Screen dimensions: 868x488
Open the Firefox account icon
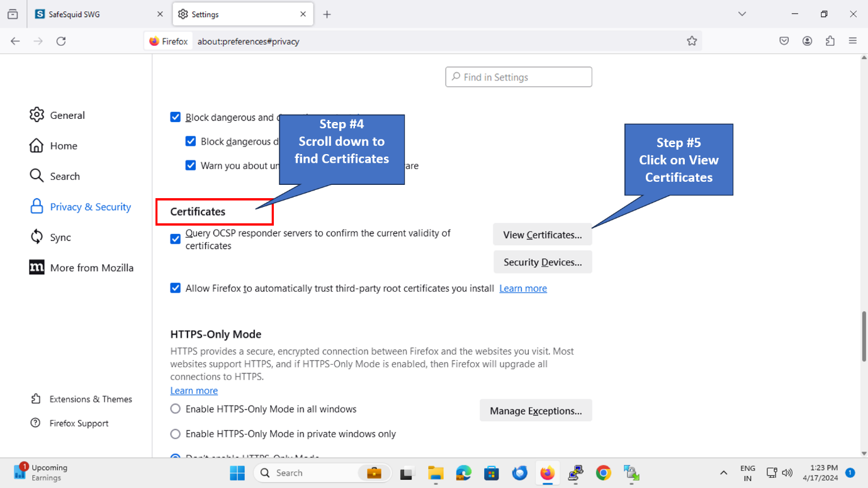(807, 41)
